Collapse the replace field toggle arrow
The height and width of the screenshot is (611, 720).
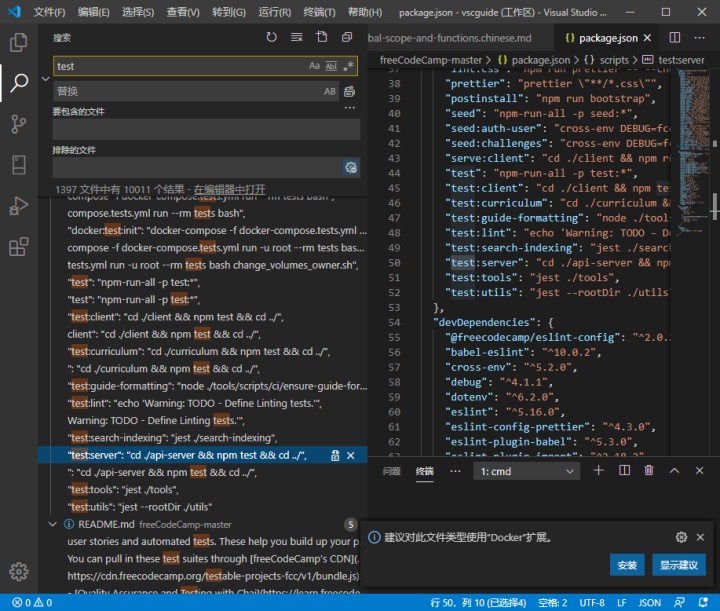coord(45,79)
